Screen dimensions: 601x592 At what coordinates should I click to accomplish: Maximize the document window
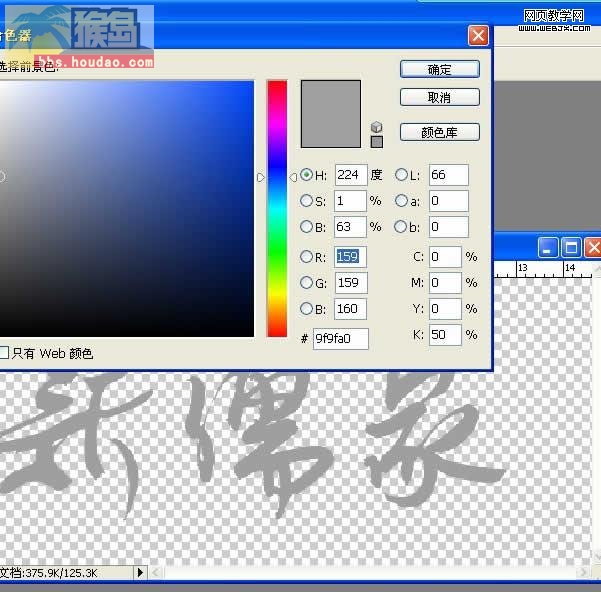coord(571,248)
